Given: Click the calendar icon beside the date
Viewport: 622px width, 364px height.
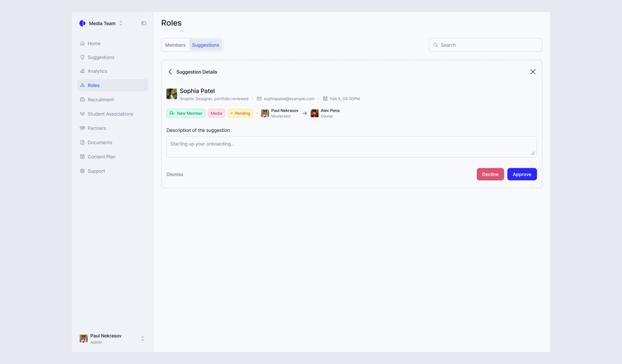Looking at the screenshot, I should [325, 99].
